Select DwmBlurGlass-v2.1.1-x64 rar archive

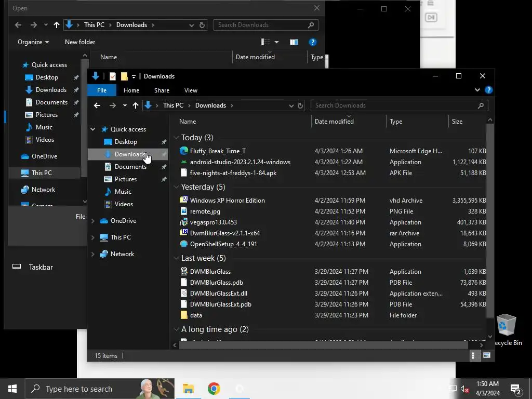(x=225, y=233)
